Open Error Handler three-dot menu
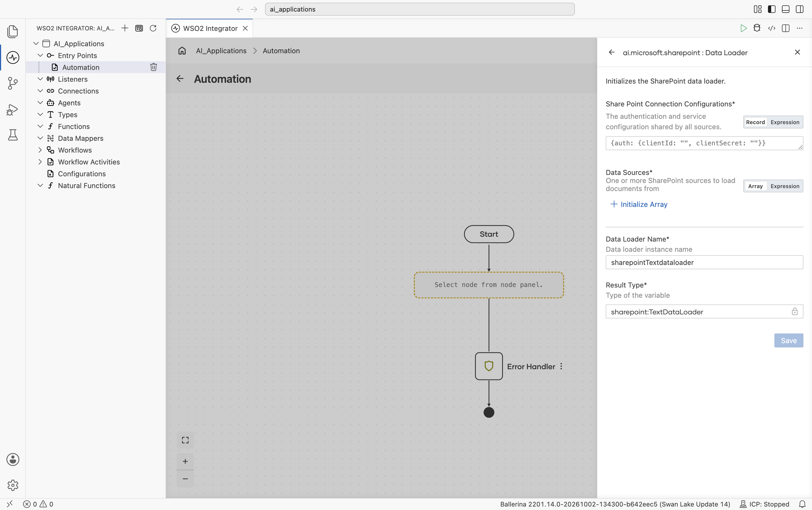 click(561, 366)
